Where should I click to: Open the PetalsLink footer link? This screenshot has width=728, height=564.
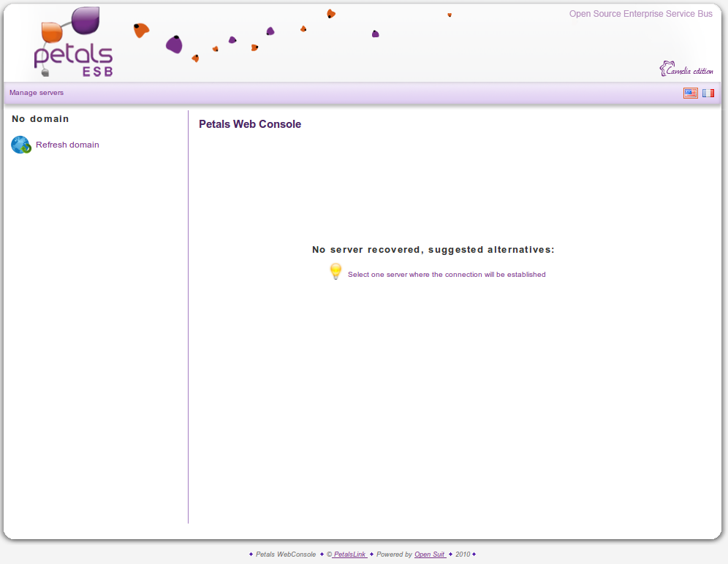pos(349,555)
